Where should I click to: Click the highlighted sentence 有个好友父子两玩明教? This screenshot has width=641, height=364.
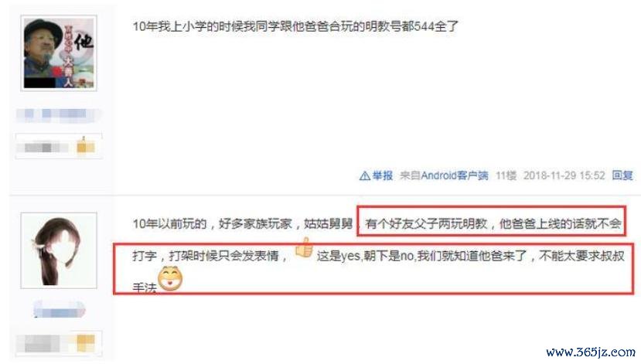[426, 224]
